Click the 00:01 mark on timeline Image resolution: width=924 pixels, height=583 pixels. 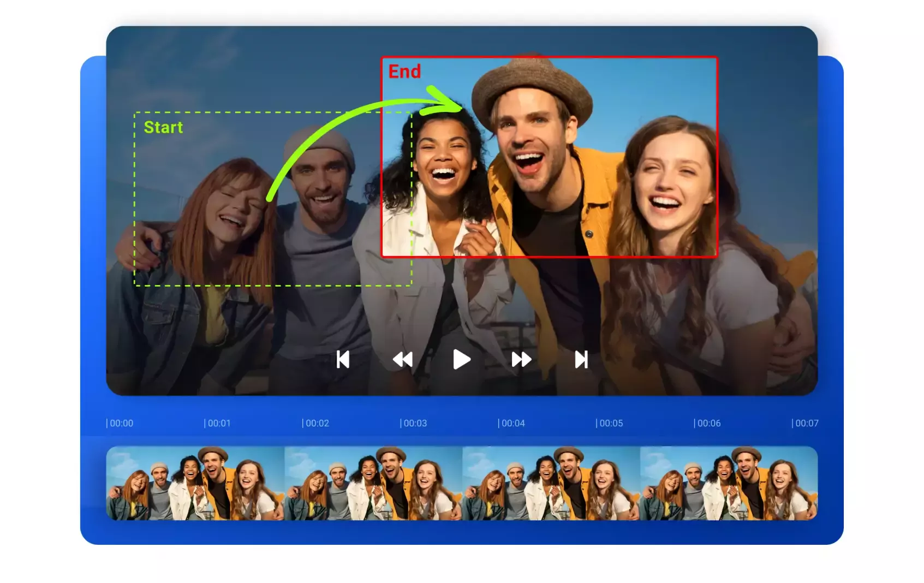(x=217, y=423)
